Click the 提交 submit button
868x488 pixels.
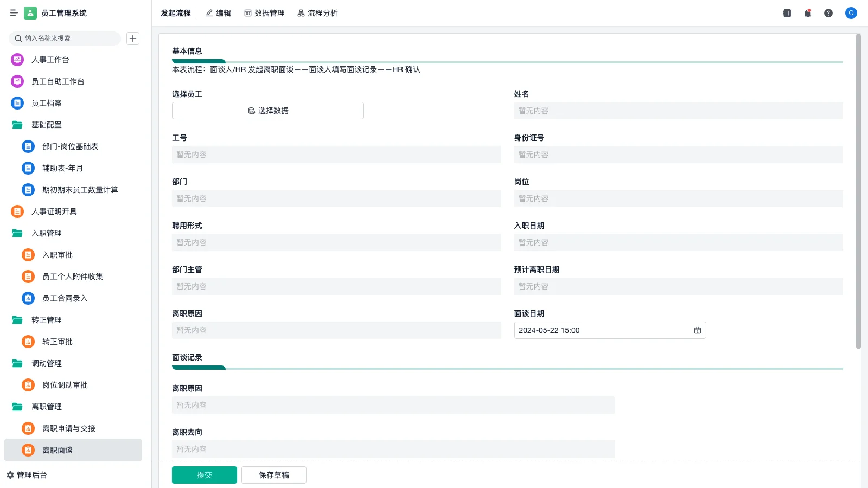pos(204,474)
